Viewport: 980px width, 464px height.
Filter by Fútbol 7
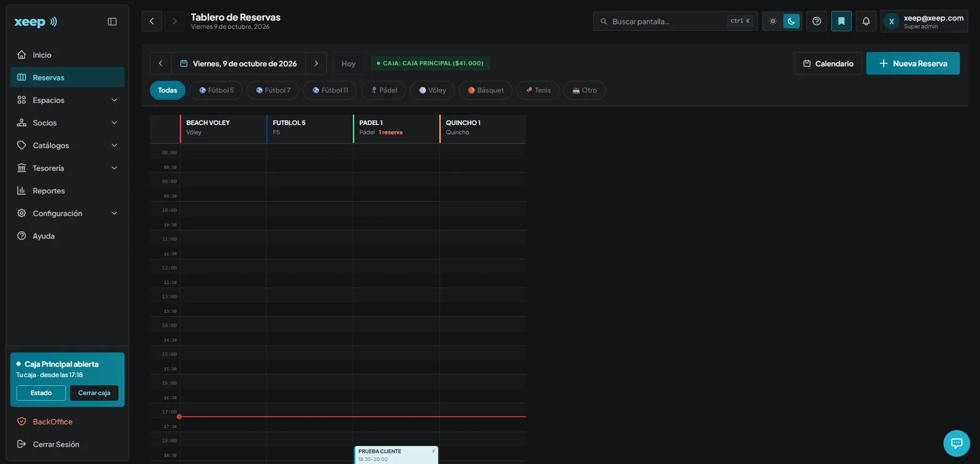273,90
